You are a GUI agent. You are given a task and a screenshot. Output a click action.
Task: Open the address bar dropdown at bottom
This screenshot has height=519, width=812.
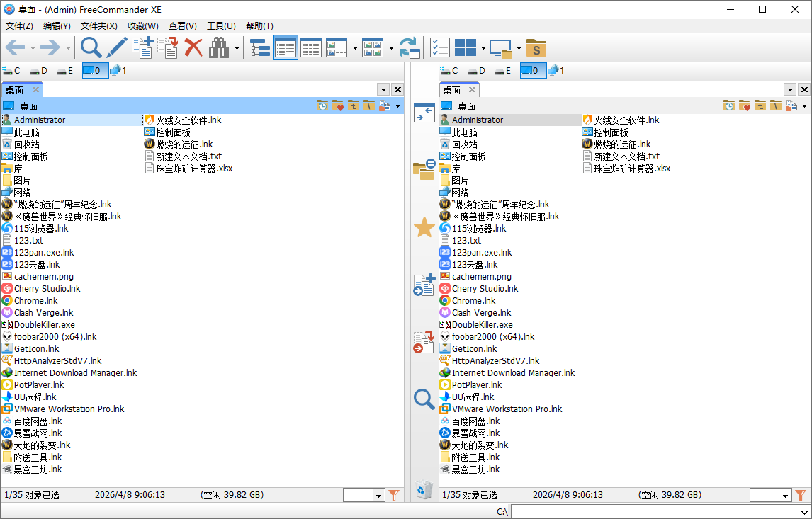[806, 511]
